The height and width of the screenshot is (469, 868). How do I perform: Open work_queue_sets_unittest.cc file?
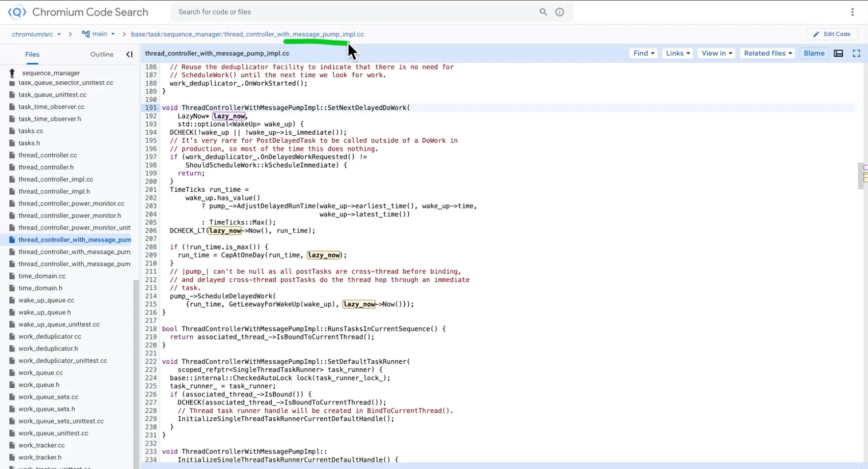point(61,421)
